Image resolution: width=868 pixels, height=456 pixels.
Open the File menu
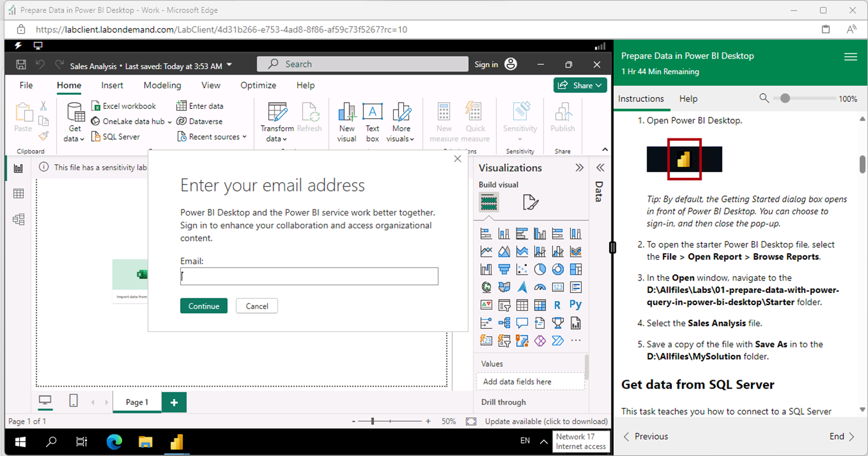pyautogui.click(x=26, y=85)
